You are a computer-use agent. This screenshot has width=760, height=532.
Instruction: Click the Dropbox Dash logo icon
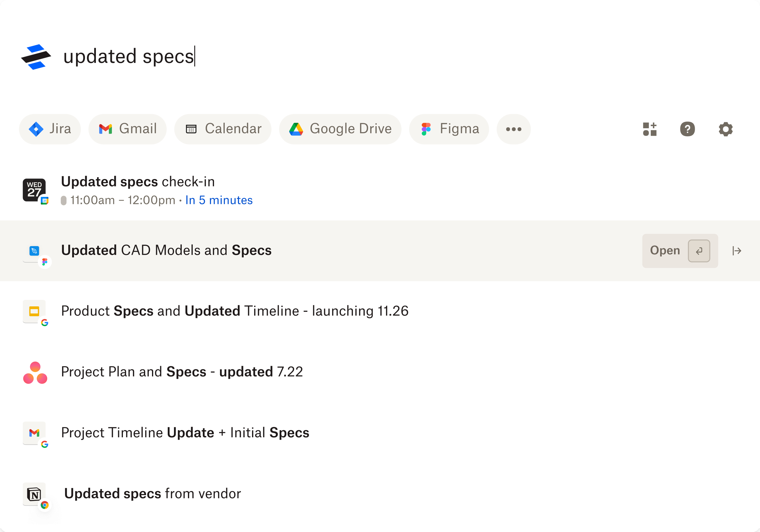point(36,57)
